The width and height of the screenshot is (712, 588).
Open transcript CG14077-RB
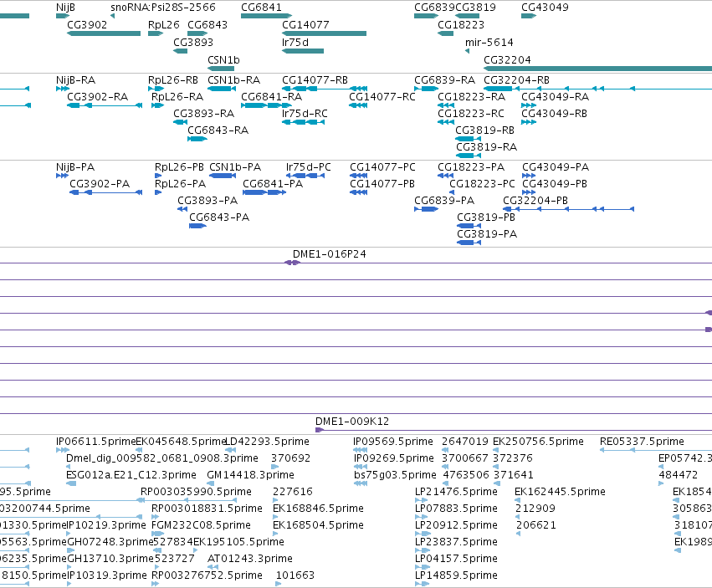[x=315, y=80]
